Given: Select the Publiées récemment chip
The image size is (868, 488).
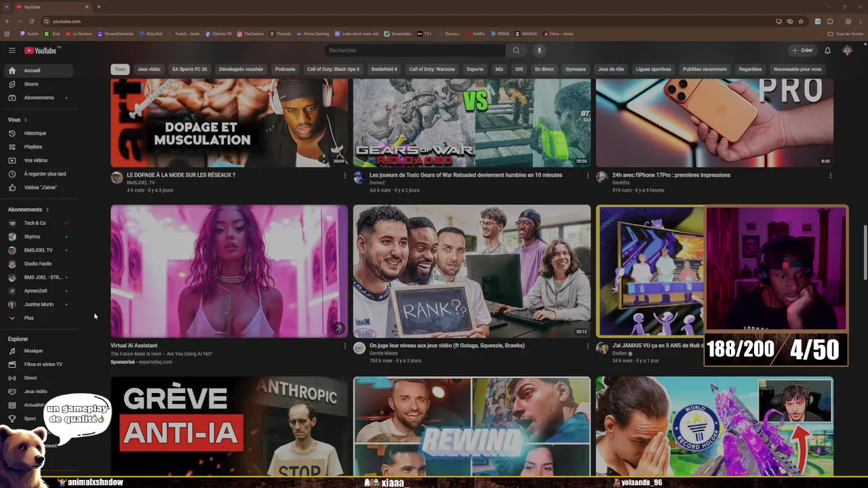Looking at the screenshot, I should pyautogui.click(x=705, y=69).
